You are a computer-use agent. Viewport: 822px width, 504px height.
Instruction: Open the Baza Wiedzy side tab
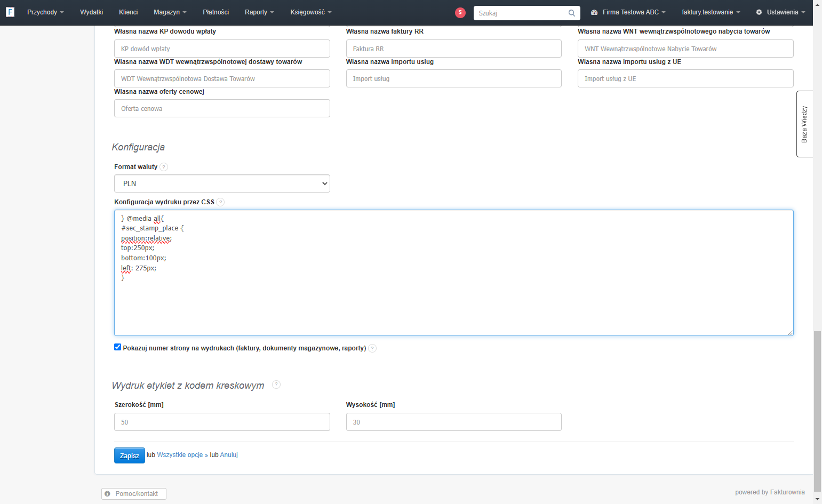coord(804,124)
